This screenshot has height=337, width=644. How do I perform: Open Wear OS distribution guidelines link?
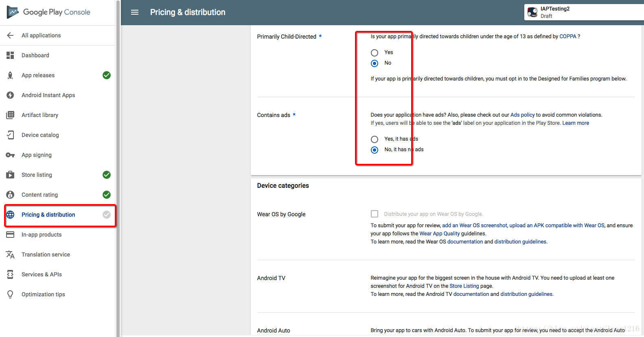(520, 242)
